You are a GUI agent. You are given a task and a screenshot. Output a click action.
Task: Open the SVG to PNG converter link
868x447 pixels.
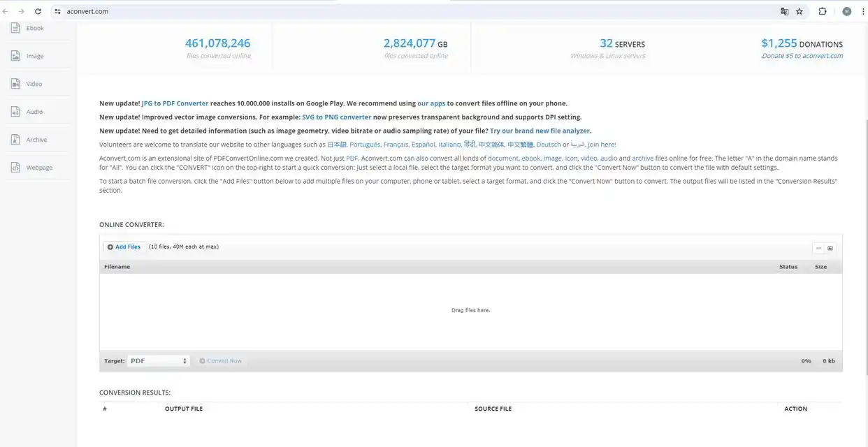coord(336,117)
